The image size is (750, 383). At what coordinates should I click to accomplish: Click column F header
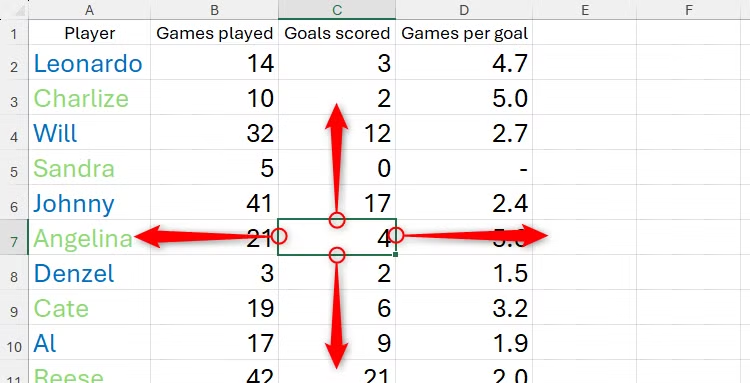tap(688, 10)
